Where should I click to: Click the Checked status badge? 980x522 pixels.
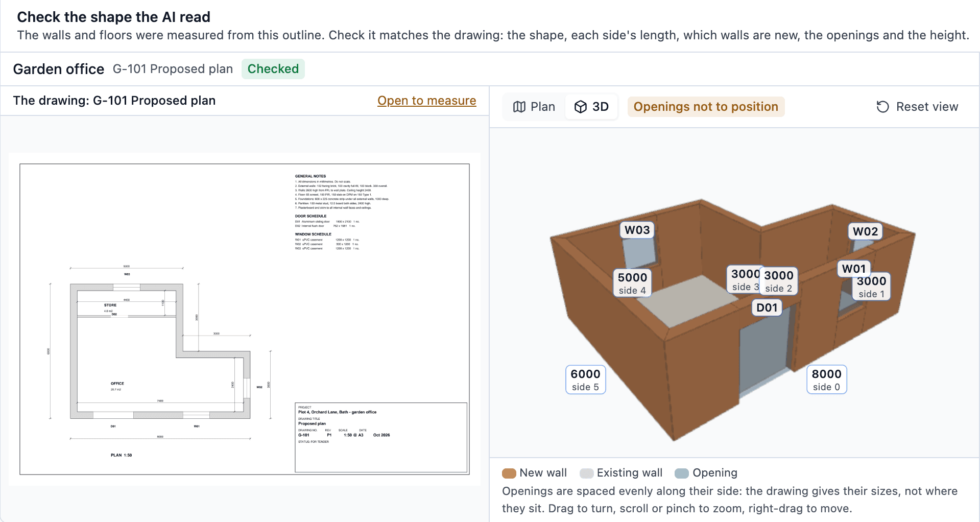point(273,69)
